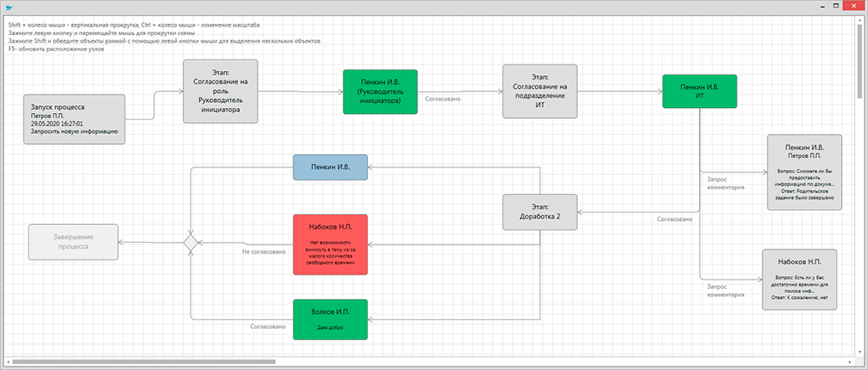Select the "Запуск процесса" start node
The image size is (868, 370).
tap(74, 119)
